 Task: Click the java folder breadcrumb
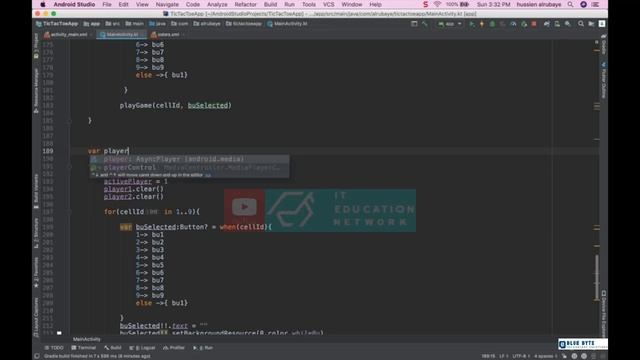tap(158, 24)
